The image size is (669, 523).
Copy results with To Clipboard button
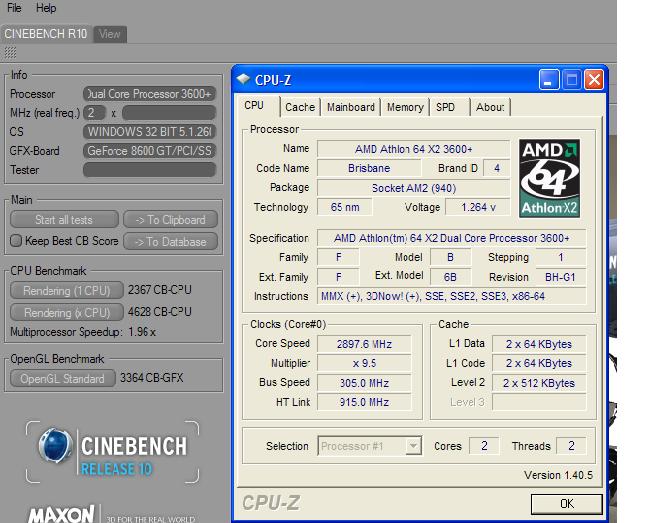pyautogui.click(x=170, y=220)
